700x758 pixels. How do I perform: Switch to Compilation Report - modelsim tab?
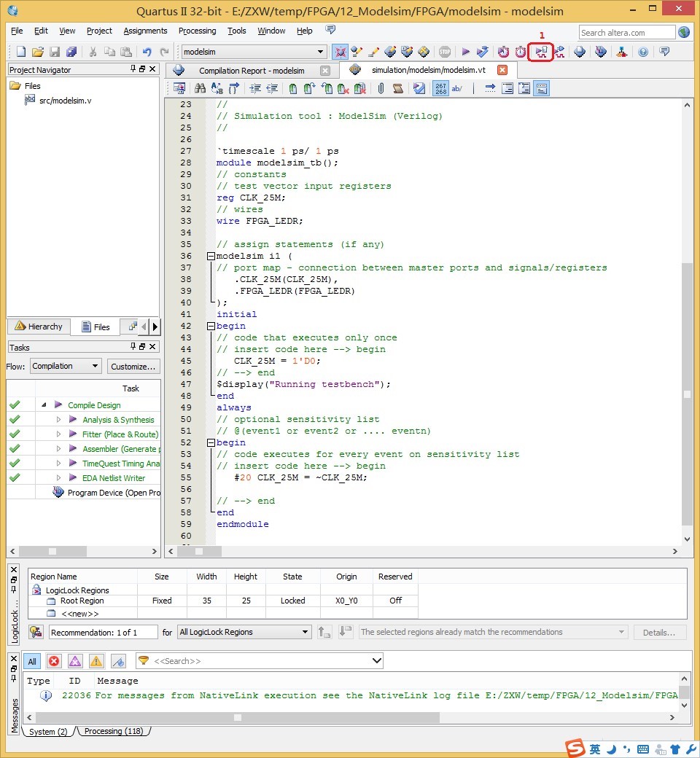252,71
